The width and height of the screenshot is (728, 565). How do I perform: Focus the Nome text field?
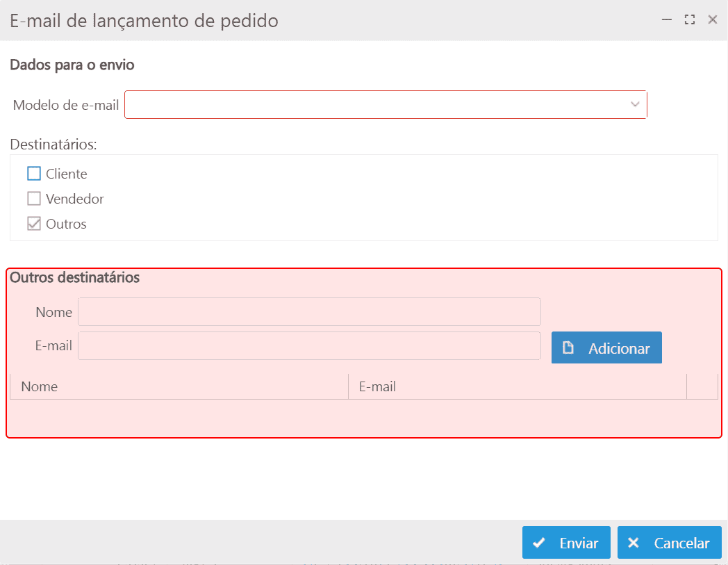point(309,312)
